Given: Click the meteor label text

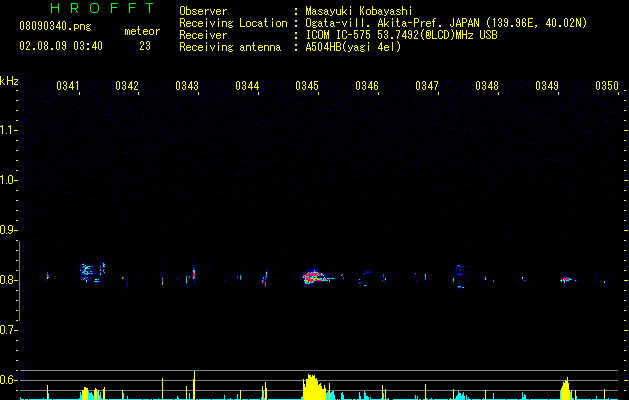Looking at the screenshot, I should tap(142, 31).
